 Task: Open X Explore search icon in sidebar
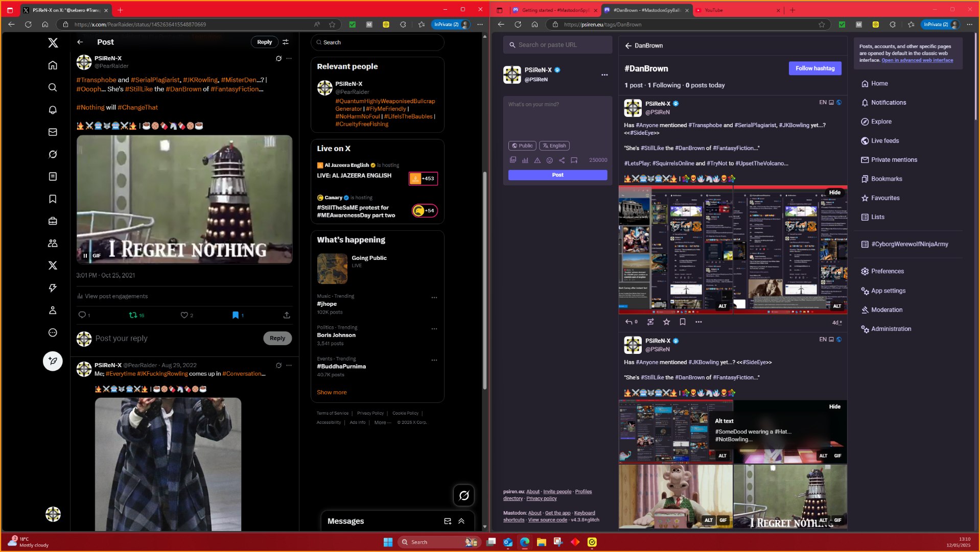pos(53,87)
